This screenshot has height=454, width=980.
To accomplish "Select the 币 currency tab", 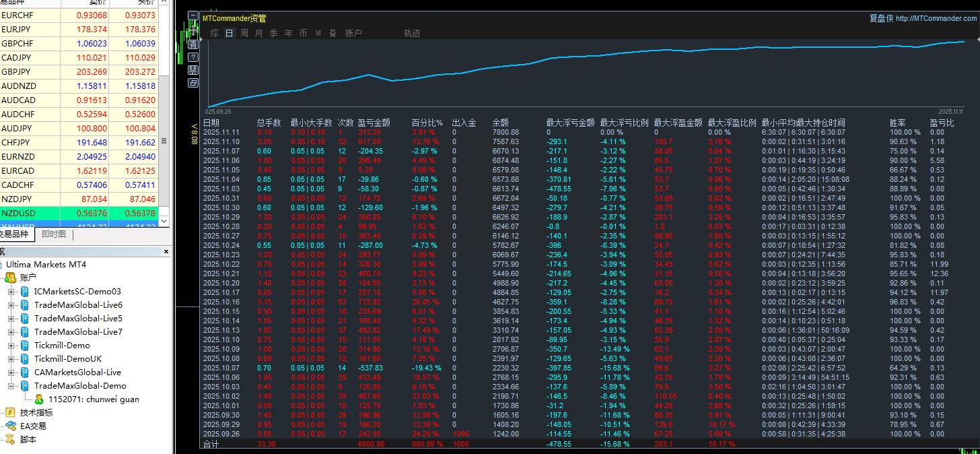I will pyautogui.click(x=304, y=33).
